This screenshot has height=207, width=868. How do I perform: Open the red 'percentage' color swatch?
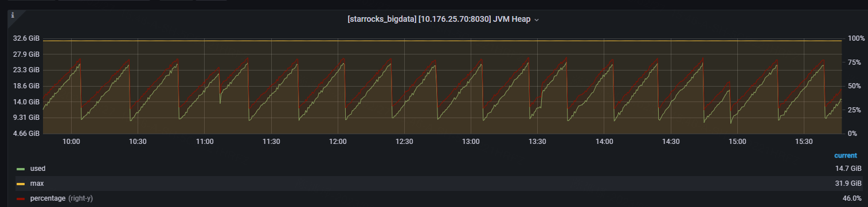click(x=21, y=199)
